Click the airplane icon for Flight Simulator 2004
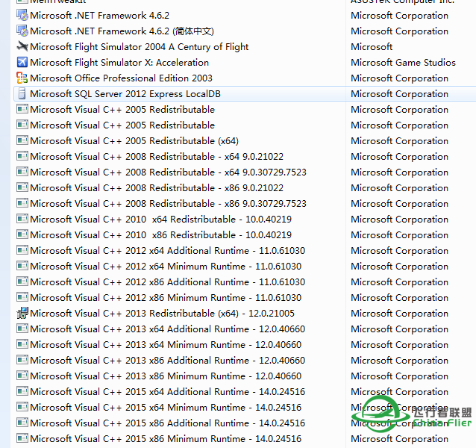This screenshot has width=476, height=448. (22, 46)
